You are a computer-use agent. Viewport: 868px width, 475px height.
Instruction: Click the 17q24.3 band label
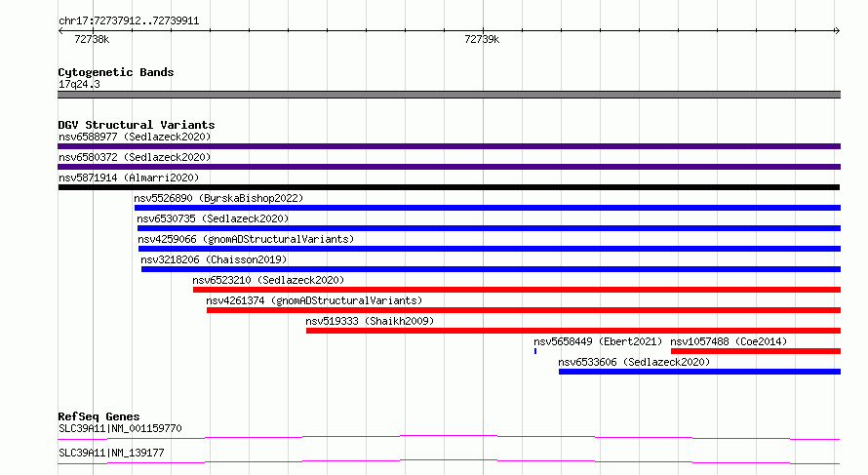(x=79, y=84)
